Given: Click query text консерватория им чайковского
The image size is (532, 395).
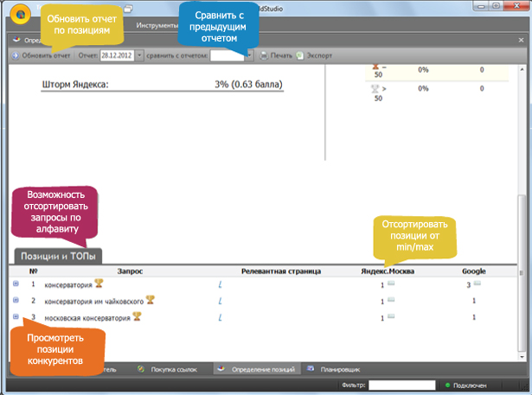Looking at the screenshot, I should (94, 302).
